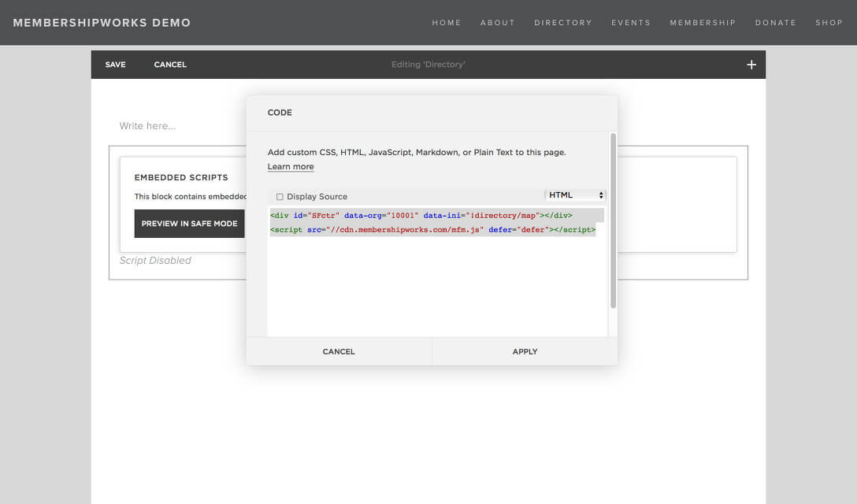Open the HTML language dropdown
The image size is (857, 504).
pyautogui.click(x=575, y=195)
